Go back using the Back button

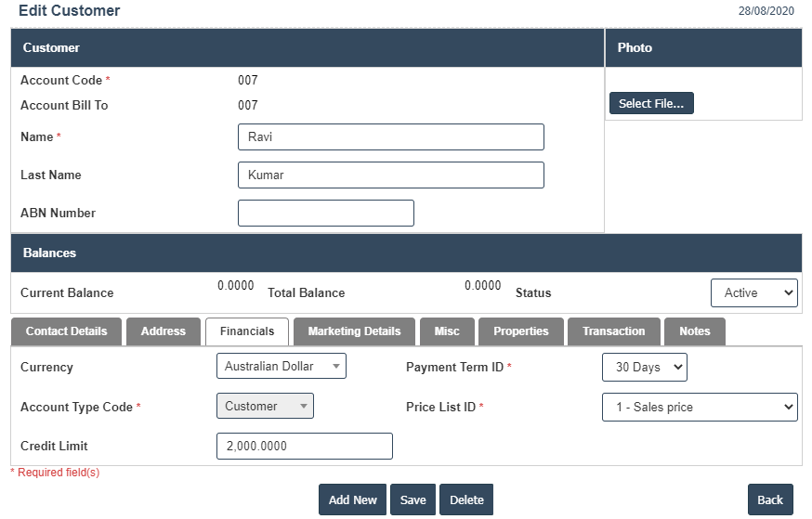click(x=770, y=500)
